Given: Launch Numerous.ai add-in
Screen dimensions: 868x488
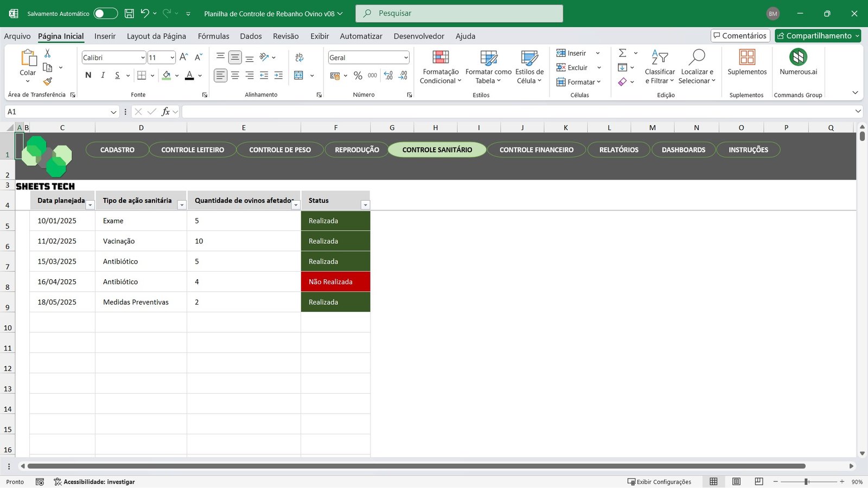Looking at the screenshot, I should pos(798,62).
